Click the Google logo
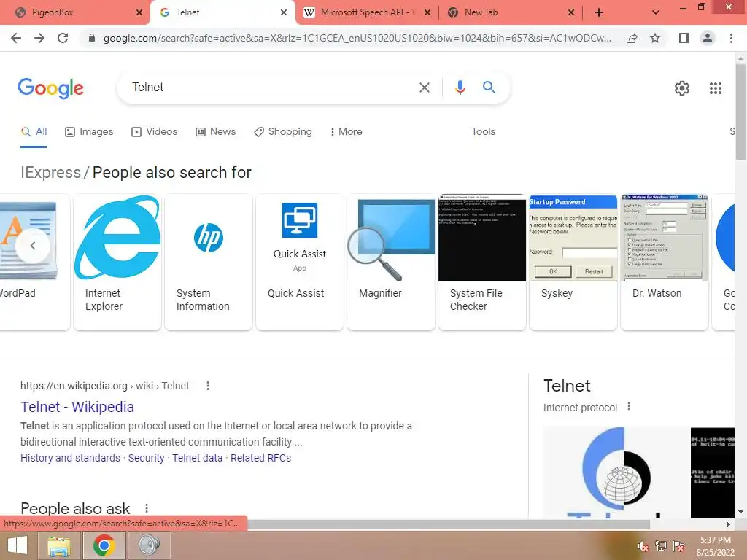This screenshot has height=560, width=747. 51,88
